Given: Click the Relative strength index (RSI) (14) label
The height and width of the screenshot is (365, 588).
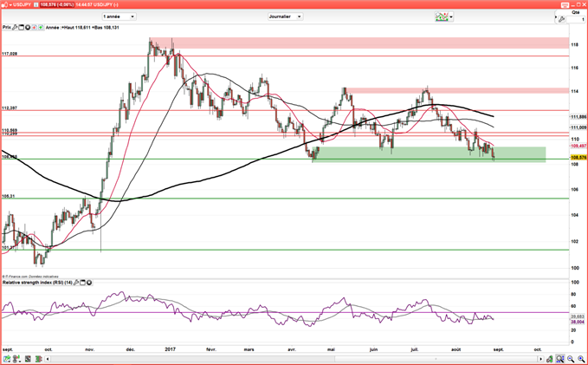Looking at the screenshot, I should pos(37,283).
